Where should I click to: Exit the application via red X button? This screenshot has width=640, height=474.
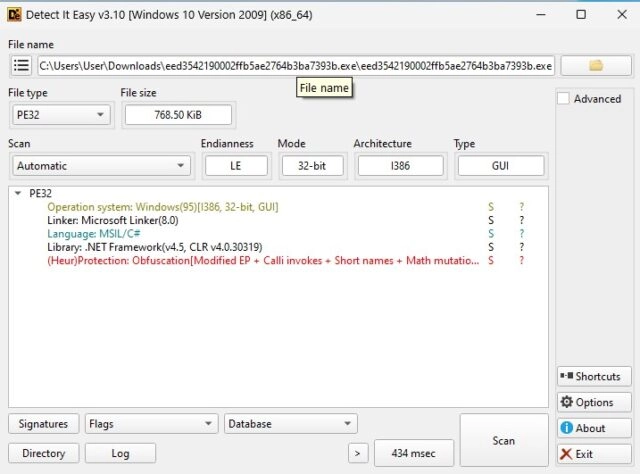pyautogui.click(x=594, y=454)
